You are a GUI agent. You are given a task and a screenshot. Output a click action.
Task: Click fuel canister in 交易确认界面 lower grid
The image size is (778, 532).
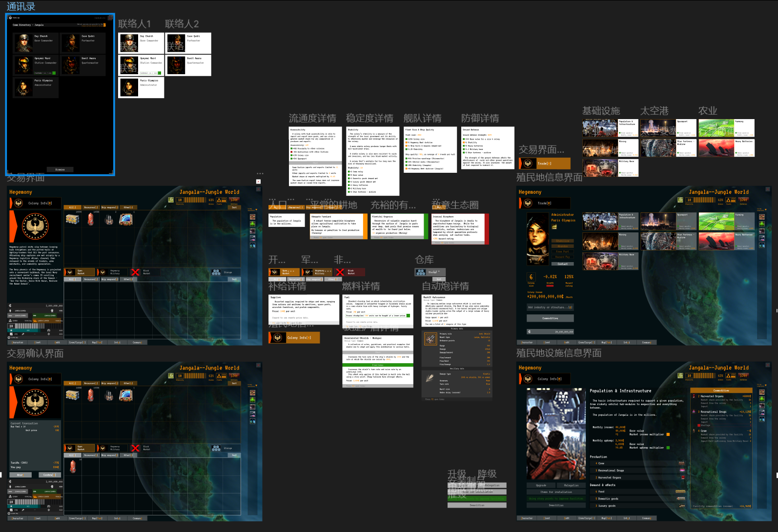(73, 467)
